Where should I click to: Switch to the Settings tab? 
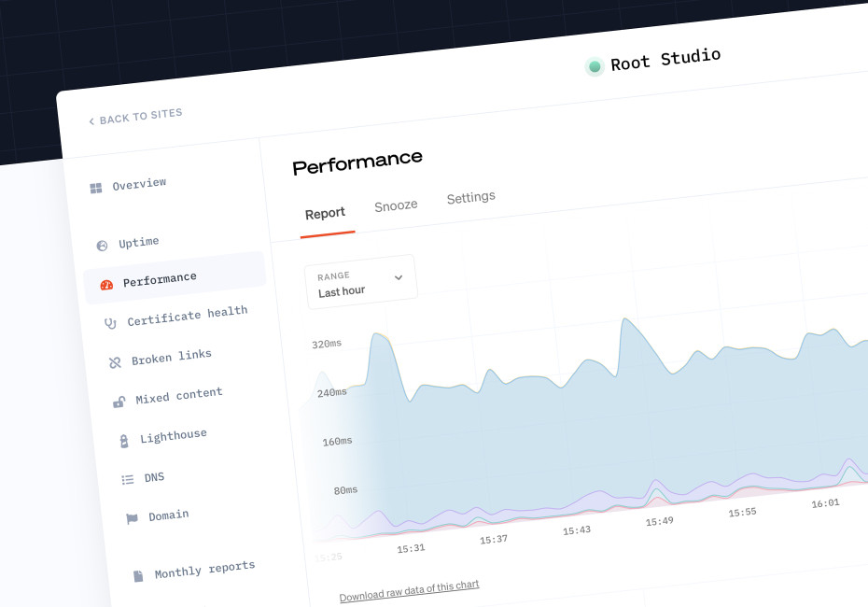pos(471,197)
